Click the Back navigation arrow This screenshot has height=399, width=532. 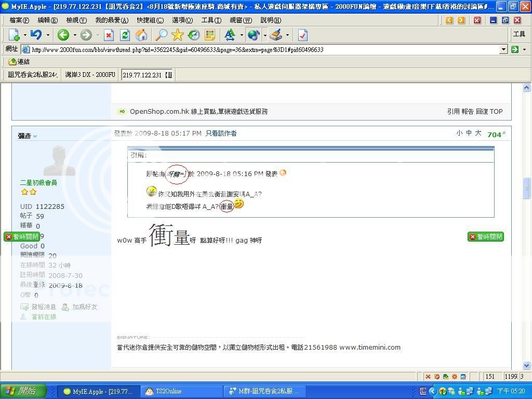pos(63,35)
